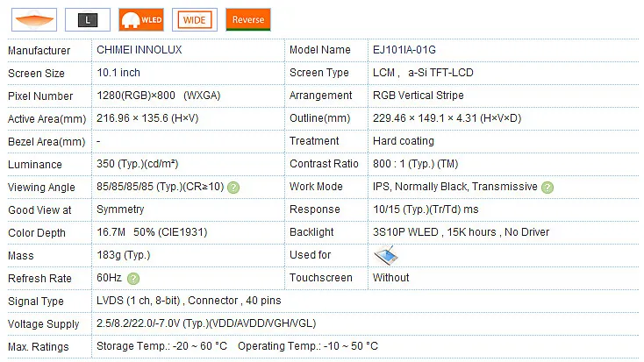Click the tablet icon in Used for row
Viewport: 644px width, 362px height.
click(x=386, y=255)
